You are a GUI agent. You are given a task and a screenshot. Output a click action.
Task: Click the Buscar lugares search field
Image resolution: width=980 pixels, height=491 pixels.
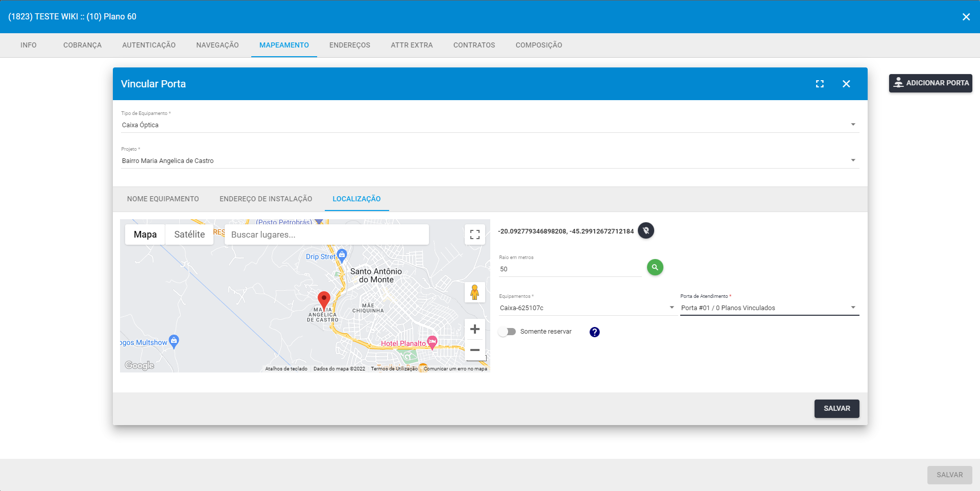pos(327,235)
